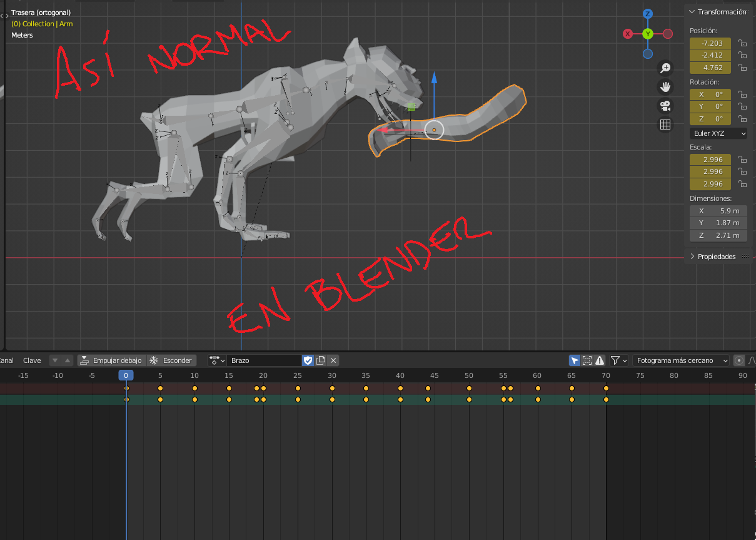Image resolution: width=756 pixels, height=540 pixels.
Task: Click frame 80 on the timeline ruler
Action: 674,375
